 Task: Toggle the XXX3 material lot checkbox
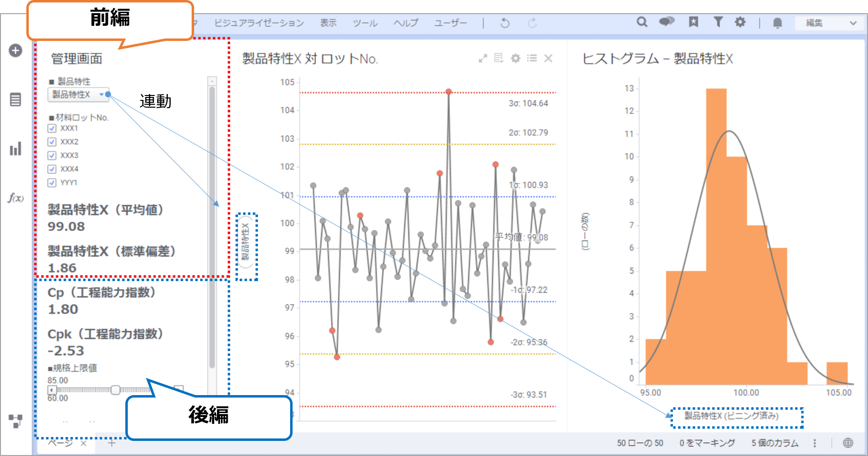click(52, 156)
